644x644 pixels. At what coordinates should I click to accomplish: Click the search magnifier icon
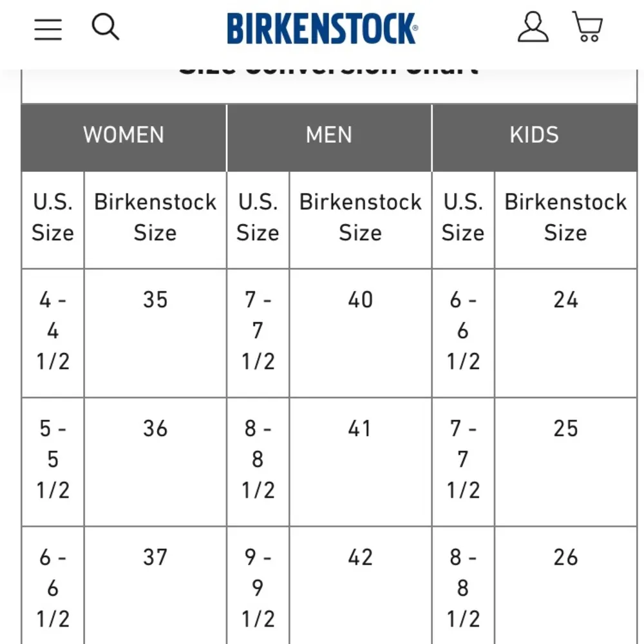click(105, 28)
